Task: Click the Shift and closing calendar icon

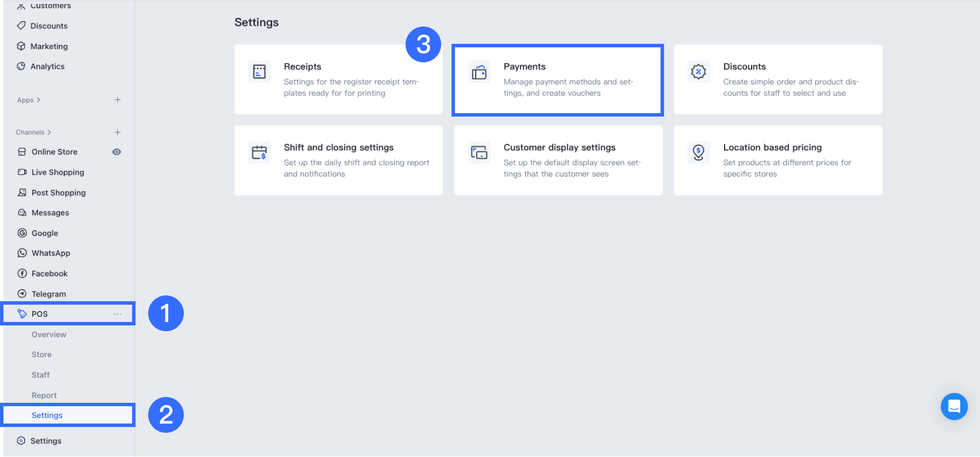Action: pos(259,153)
